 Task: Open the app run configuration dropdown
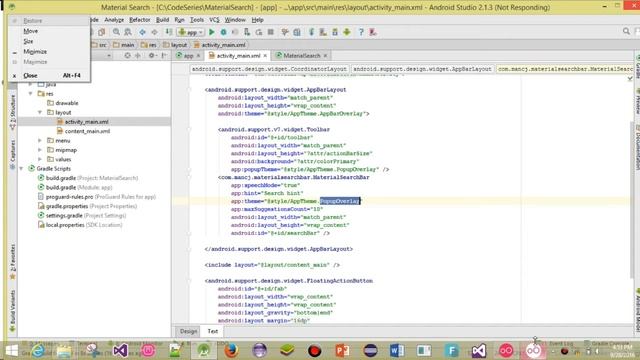[x=191, y=32]
